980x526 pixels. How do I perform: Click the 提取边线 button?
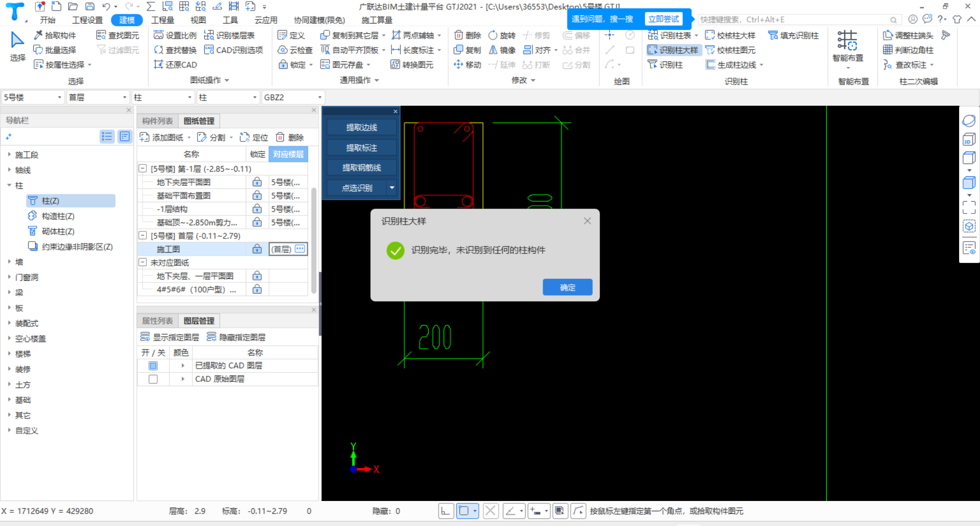point(361,128)
